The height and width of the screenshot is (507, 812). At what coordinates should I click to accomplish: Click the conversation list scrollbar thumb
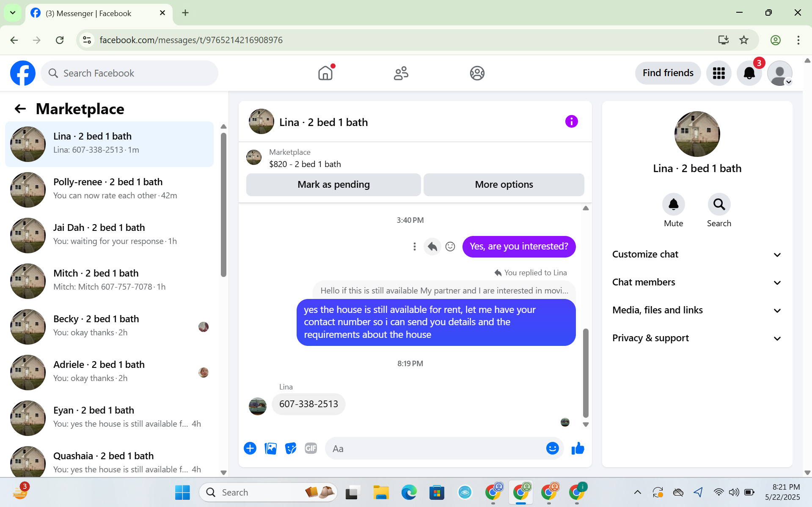pyautogui.click(x=223, y=205)
